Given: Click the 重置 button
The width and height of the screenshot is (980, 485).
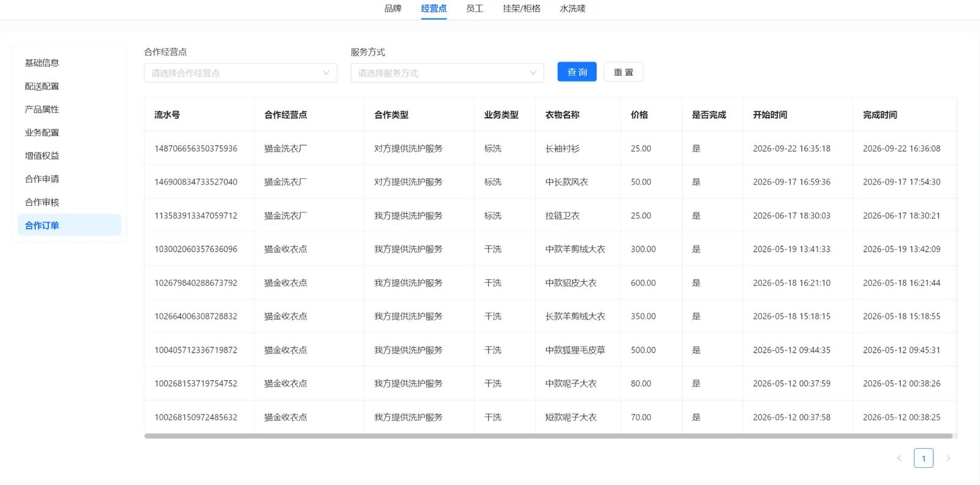Looking at the screenshot, I should (624, 72).
